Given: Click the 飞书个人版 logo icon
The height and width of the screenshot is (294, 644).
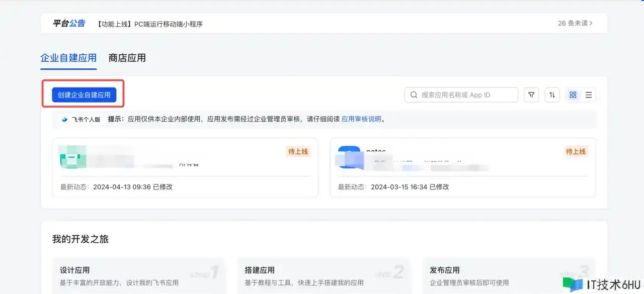Looking at the screenshot, I should point(65,120).
